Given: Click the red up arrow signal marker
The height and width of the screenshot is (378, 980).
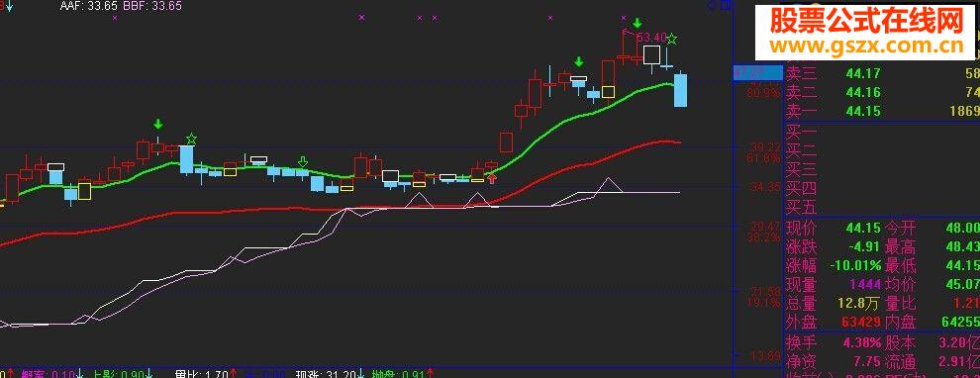Looking at the screenshot, I should tap(493, 179).
